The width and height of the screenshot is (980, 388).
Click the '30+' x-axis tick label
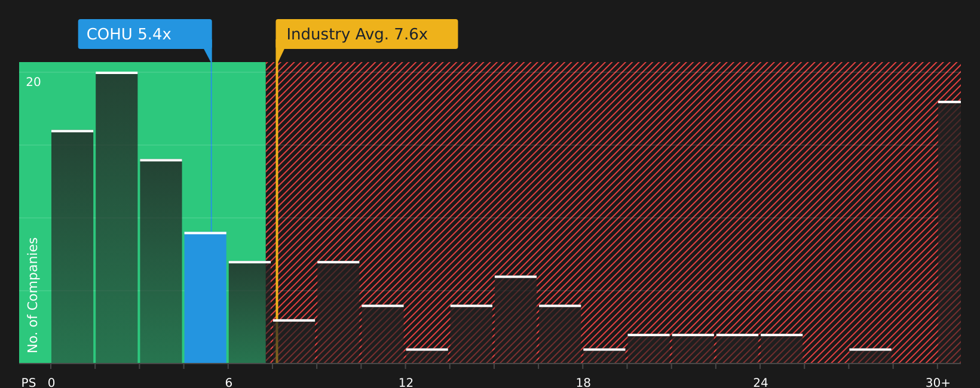coord(938,383)
